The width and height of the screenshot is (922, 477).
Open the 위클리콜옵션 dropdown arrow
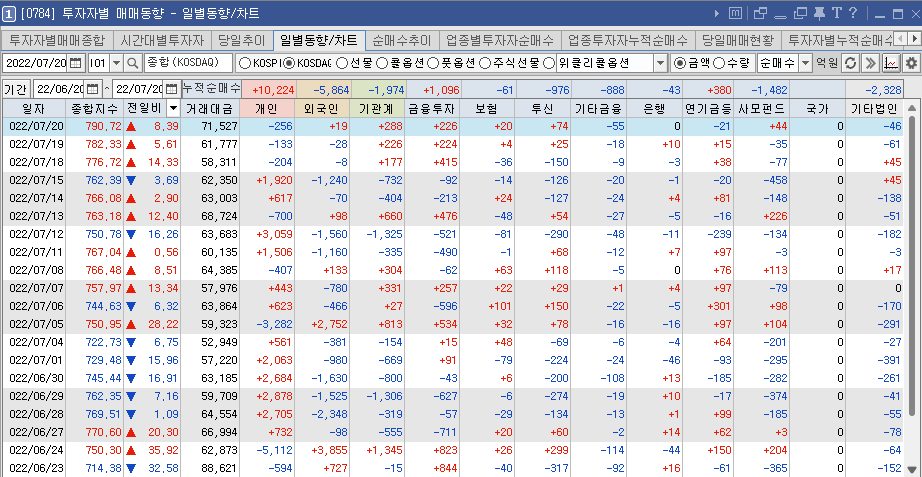click(660, 62)
